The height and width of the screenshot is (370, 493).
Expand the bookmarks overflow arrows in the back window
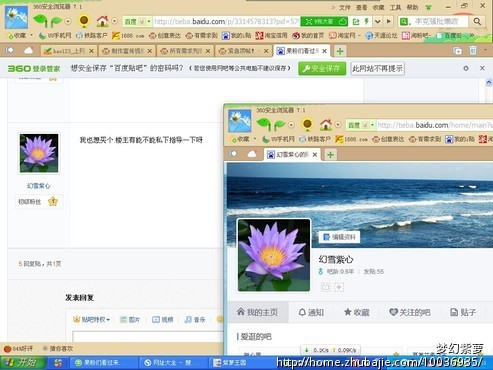click(472, 35)
